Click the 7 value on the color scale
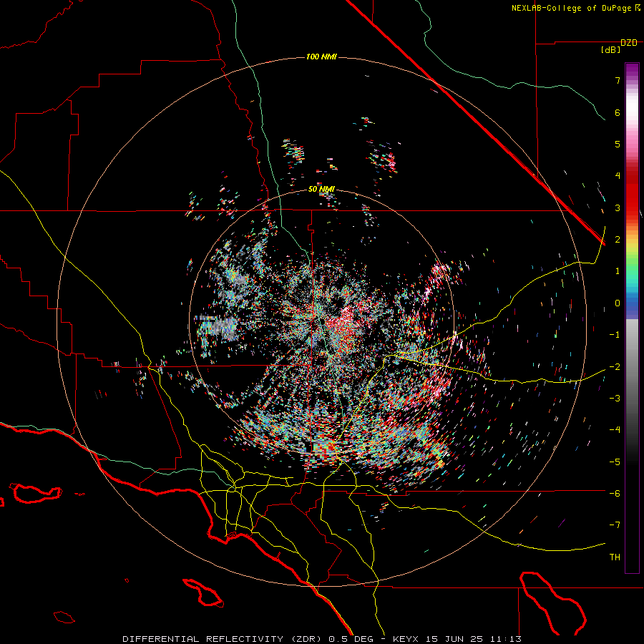 point(618,80)
